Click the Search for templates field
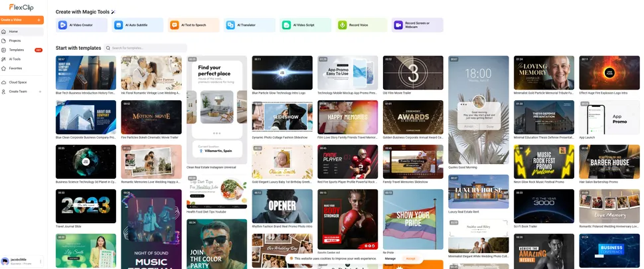 (147, 48)
